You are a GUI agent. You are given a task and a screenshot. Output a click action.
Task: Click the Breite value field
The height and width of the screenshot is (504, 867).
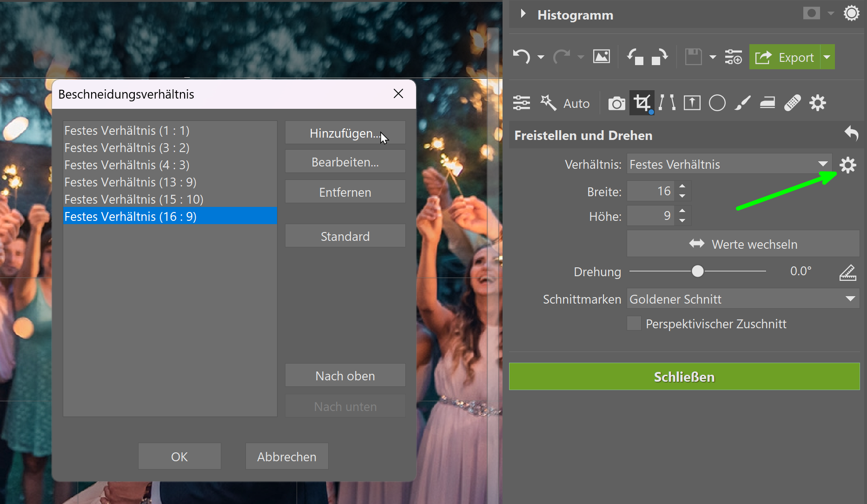tap(650, 191)
